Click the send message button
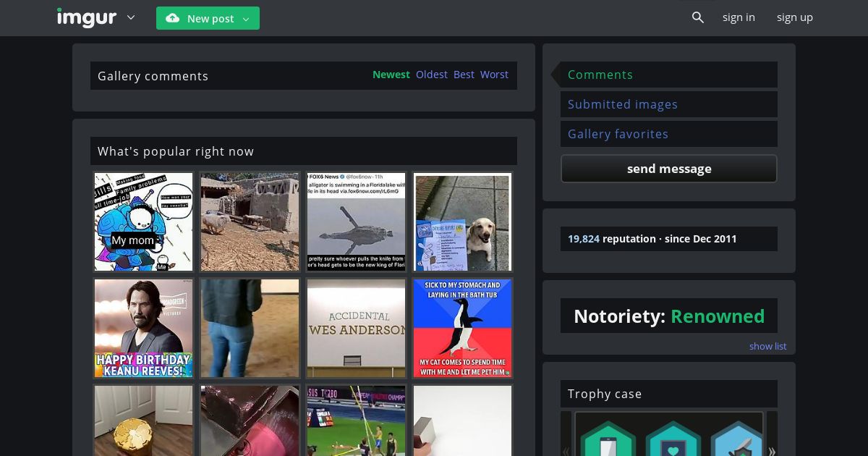The height and width of the screenshot is (456, 868). click(669, 169)
